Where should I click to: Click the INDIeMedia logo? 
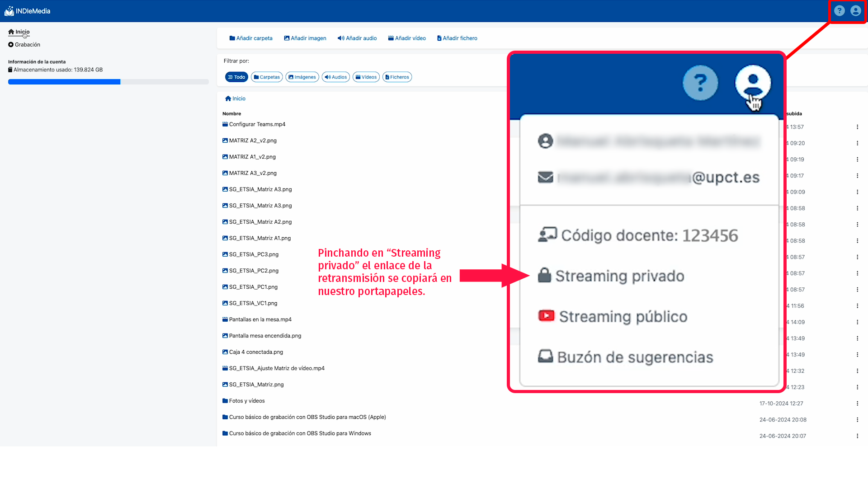pos(28,11)
